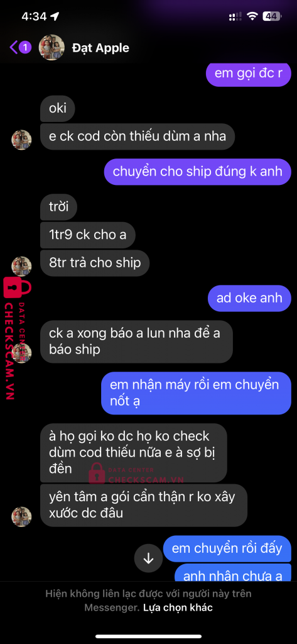Tap the back arrow with unread badge
297x644 pixels.
pyautogui.click(x=20, y=47)
